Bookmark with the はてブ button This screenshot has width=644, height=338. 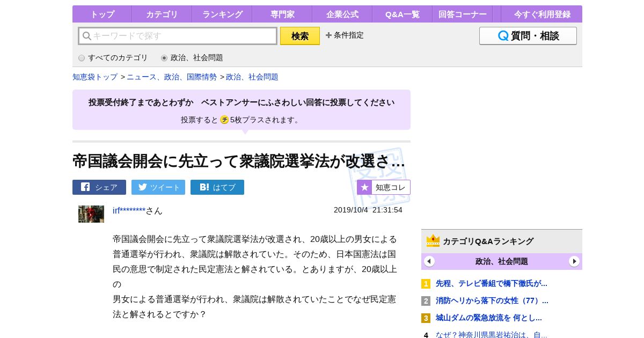click(x=217, y=187)
